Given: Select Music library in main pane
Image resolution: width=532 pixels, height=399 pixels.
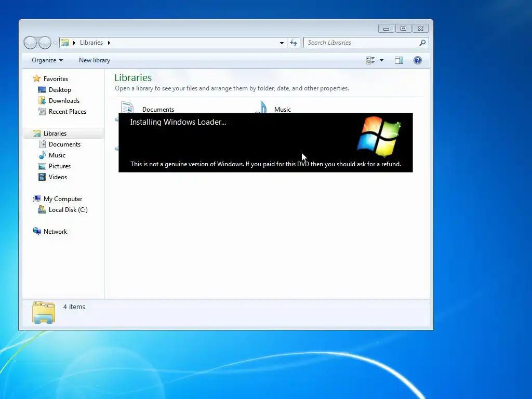Looking at the screenshot, I should point(282,110).
